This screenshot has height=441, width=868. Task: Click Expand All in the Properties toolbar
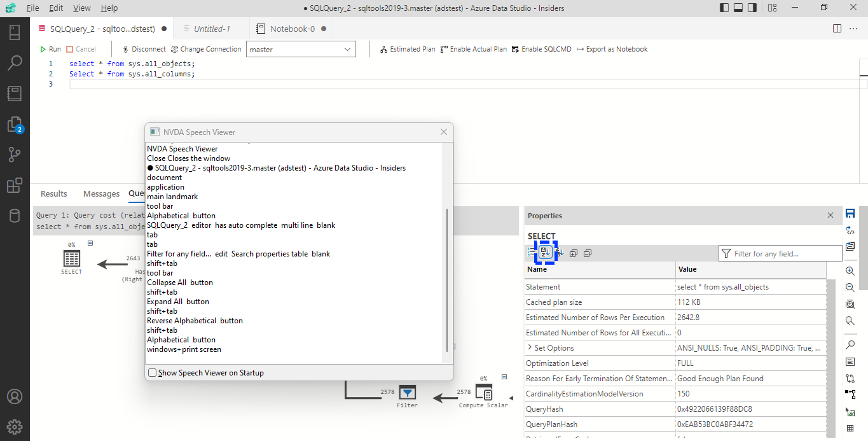click(573, 253)
